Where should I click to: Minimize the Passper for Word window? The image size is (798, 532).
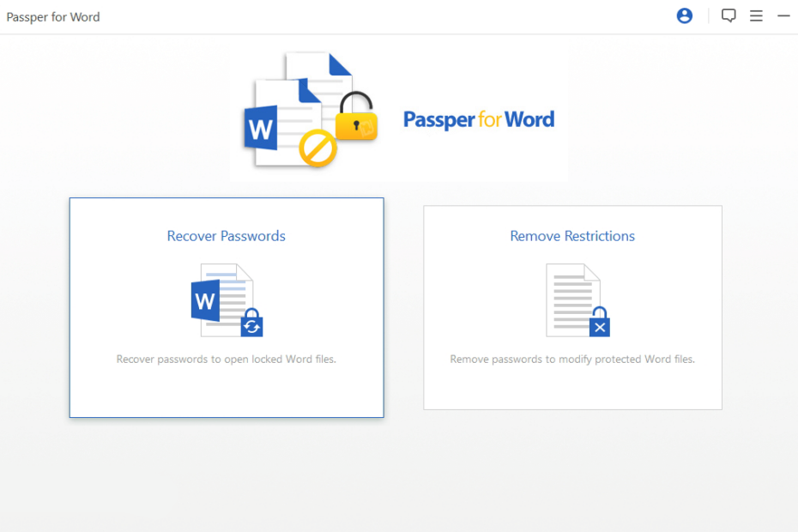(x=783, y=15)
